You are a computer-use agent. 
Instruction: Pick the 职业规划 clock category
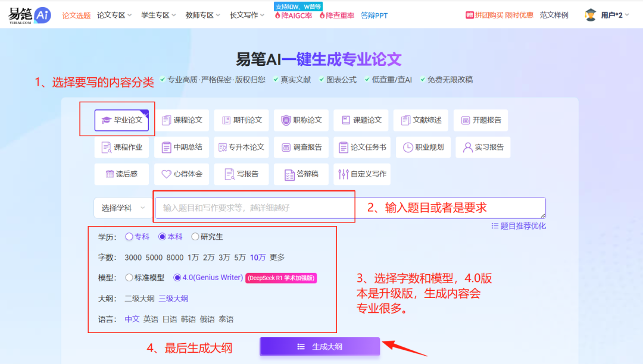423,147
